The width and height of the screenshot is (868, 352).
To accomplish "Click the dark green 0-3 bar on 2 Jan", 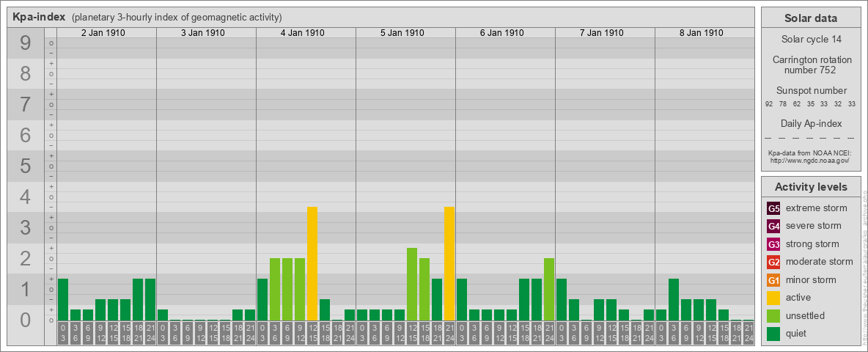I will (63, 299).
